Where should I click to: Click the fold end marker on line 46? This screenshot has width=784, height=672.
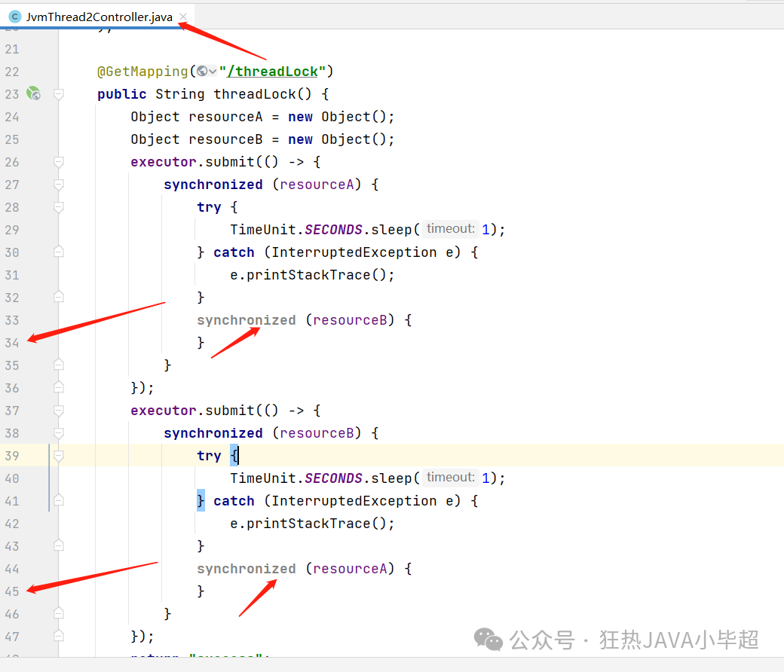click(x=59, y=613)
